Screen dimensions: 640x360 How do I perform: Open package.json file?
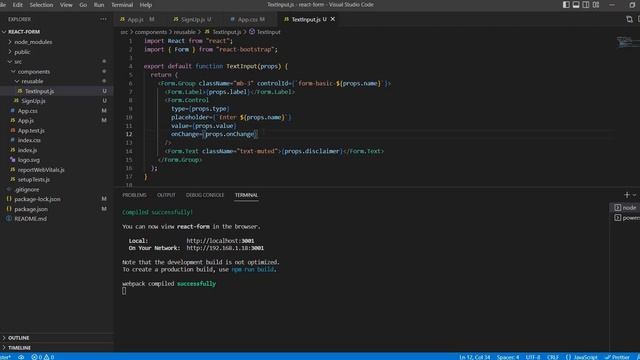[57, 209]
